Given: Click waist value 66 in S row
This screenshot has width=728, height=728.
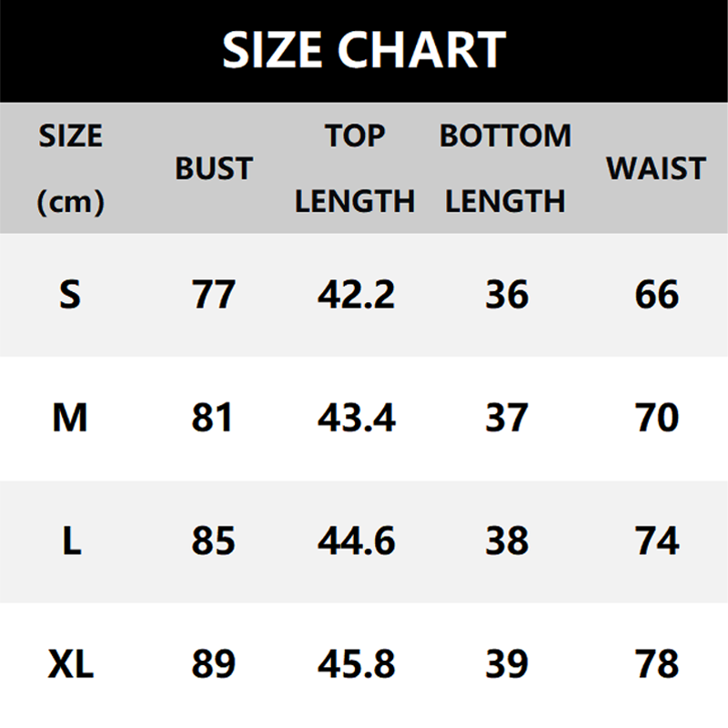Looking at the screenshot, I should click(x=656, y=295).
